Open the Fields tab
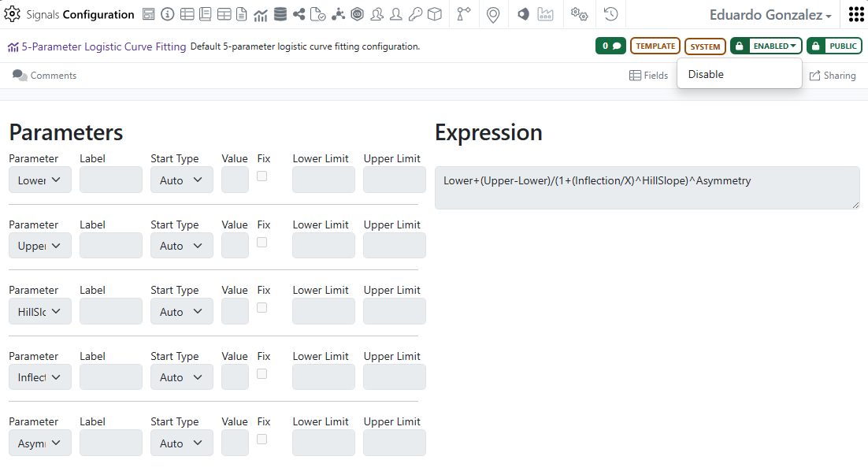Image resolution: width=868 pixels, height=471 pixels. (648, 76)
